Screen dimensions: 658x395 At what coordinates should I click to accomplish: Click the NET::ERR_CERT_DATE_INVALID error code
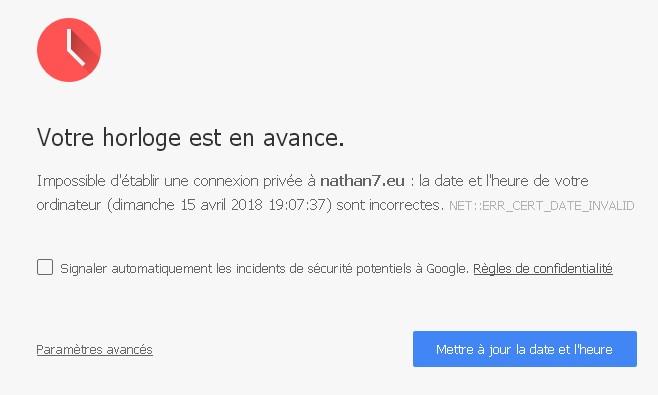point(541,206)
